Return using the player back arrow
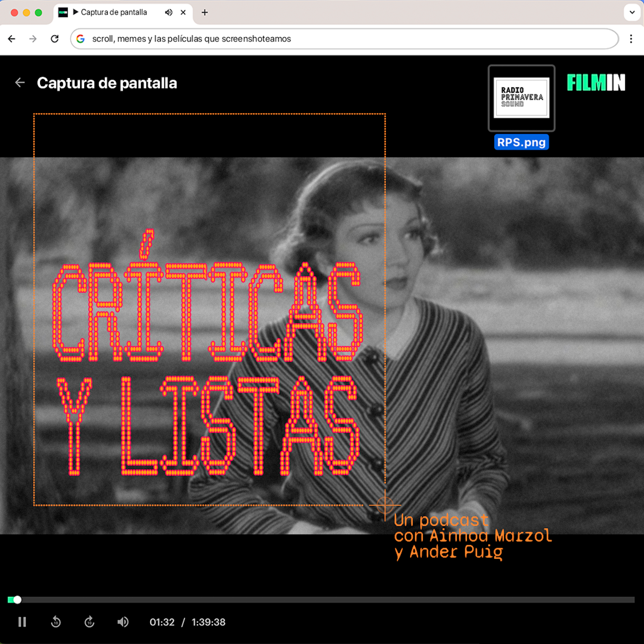The image size is (644, 644). point(20,83)
